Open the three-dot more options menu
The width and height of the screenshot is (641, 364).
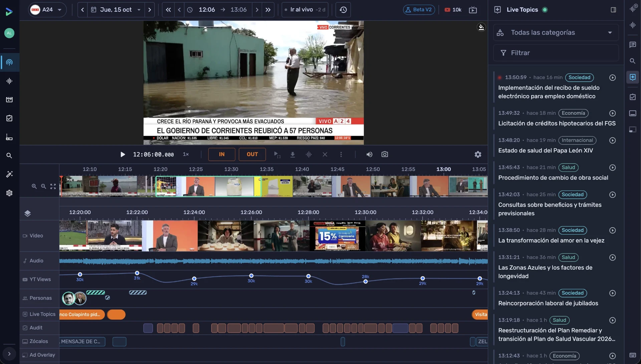(341, 154)
